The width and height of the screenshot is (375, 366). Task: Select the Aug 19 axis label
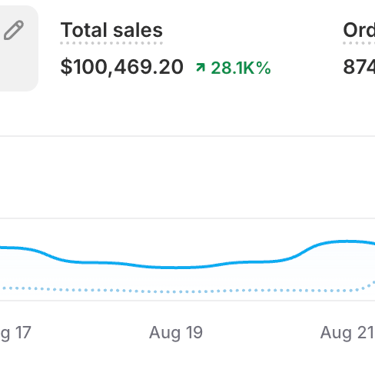176,332
